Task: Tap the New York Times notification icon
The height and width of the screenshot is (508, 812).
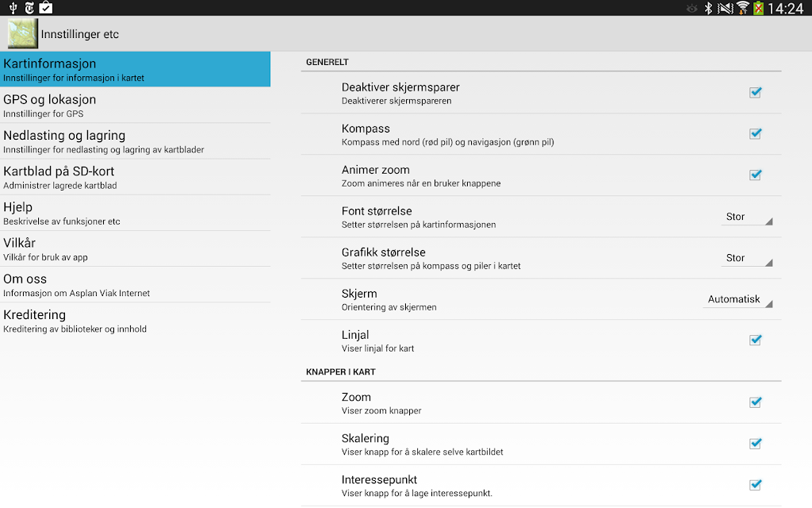Action: tap(29, 8)
